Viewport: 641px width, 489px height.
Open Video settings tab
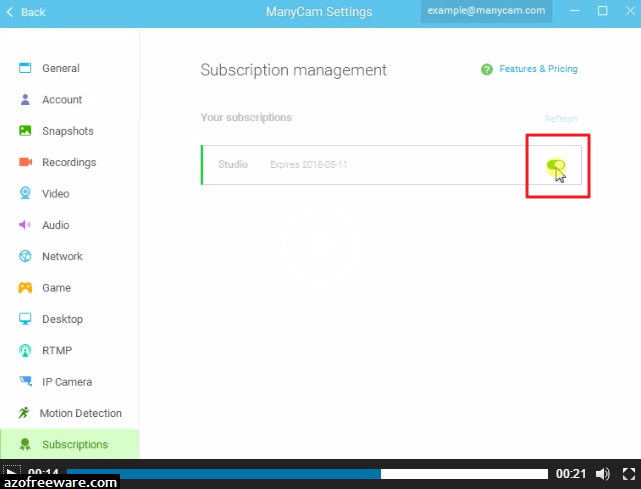(x=69, y=193)
